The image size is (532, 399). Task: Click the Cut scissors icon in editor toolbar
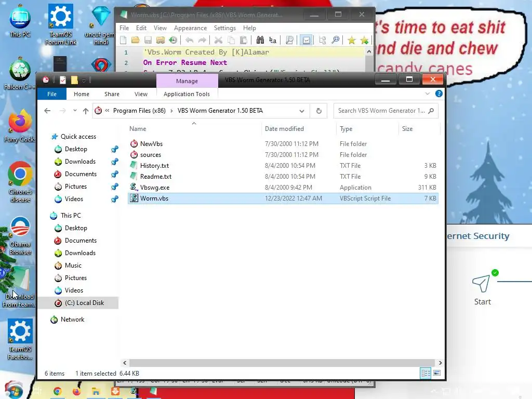coord(218,41)
